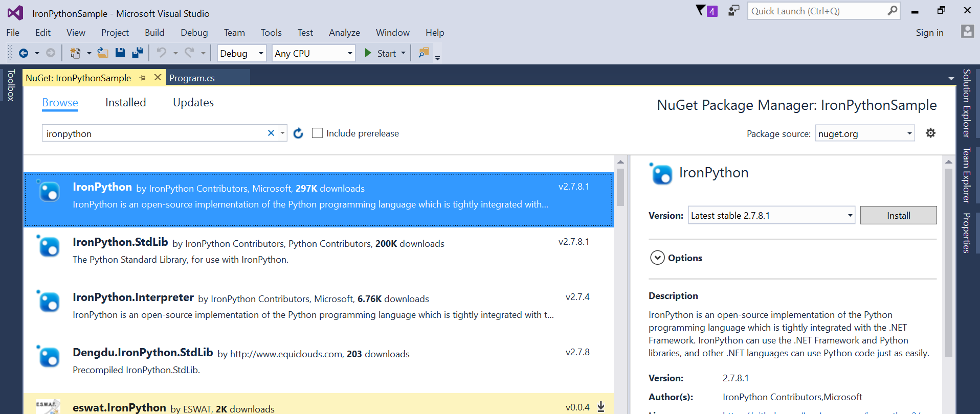Open the Edit menu
980x414 pixels.
click(x=43, y=32)
